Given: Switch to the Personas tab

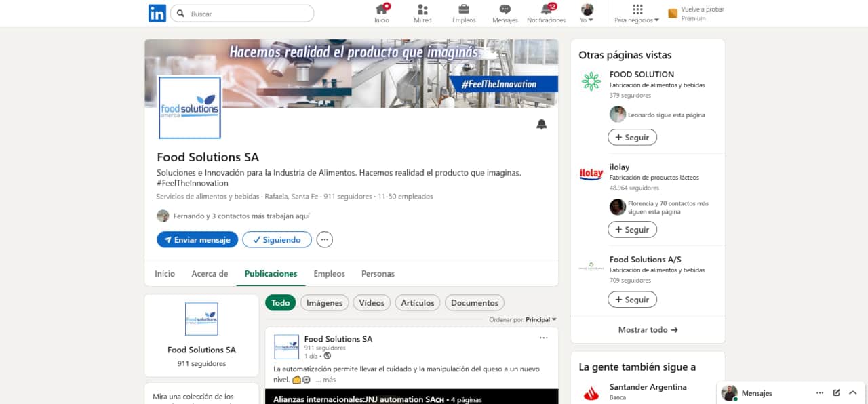Looking at the screenshot, I should pyautogui.click(x=378, y=274).
